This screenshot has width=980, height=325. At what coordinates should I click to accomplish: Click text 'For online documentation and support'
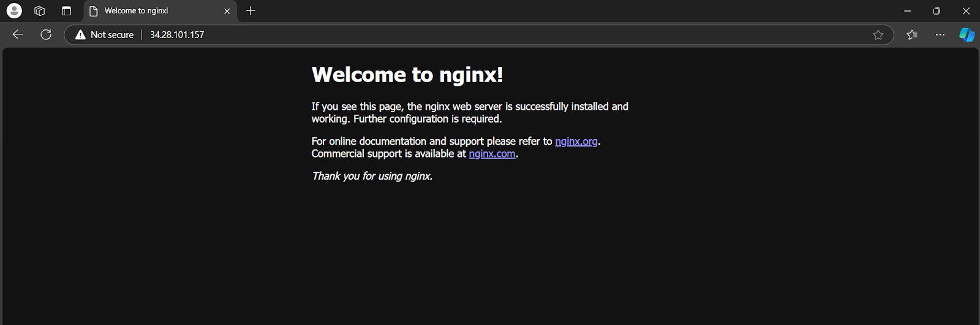(x=398, y=142)
